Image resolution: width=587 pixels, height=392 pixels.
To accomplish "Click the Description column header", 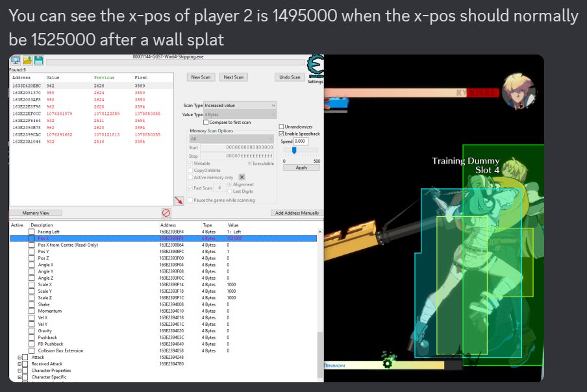I will pyautogui.click(x=42, y=225).
